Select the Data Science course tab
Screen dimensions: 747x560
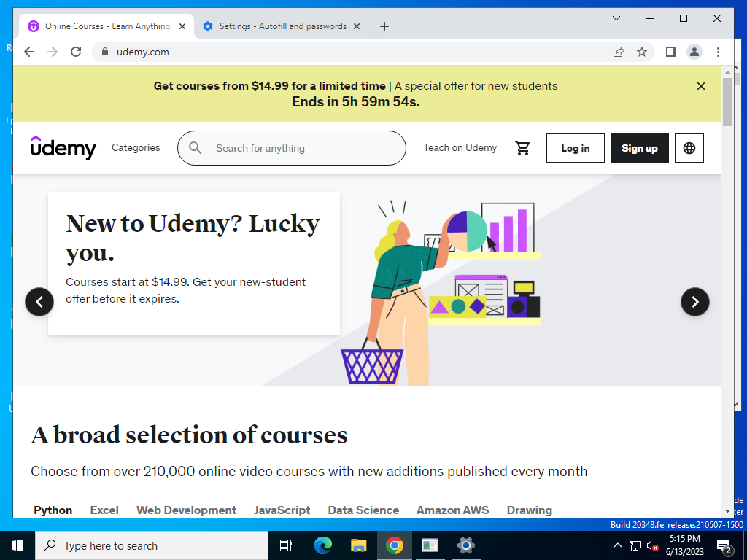pos(363,510)
